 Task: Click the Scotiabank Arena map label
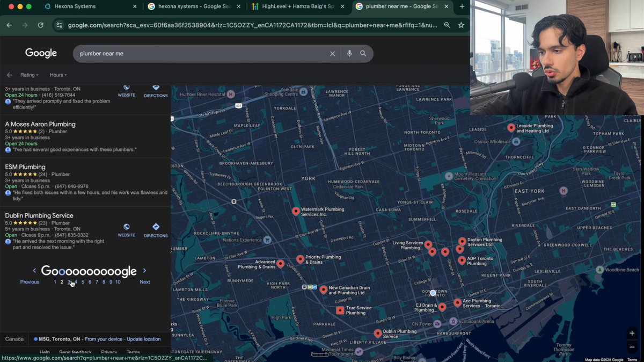click(475, 321)
